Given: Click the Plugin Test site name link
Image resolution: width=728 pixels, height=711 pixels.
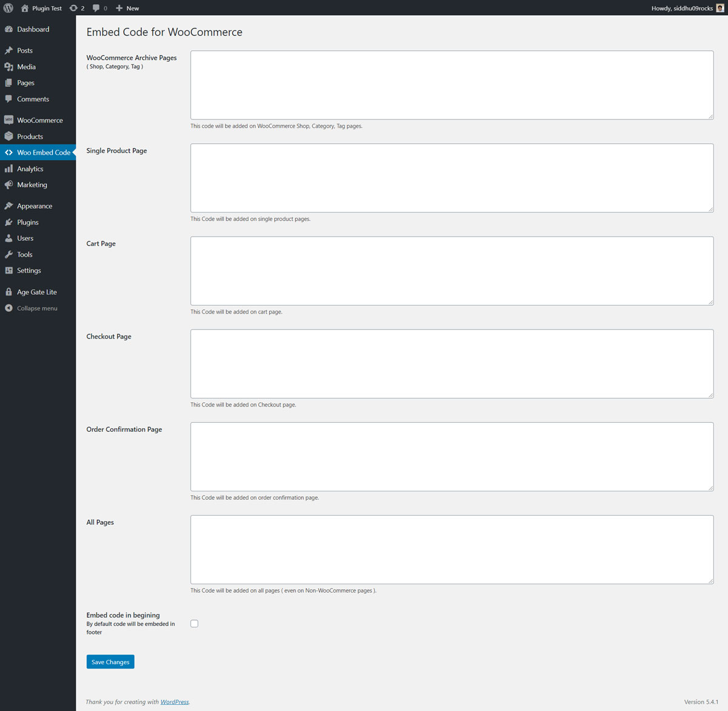Looking at the screenshot, I should (x=47, y=8).
